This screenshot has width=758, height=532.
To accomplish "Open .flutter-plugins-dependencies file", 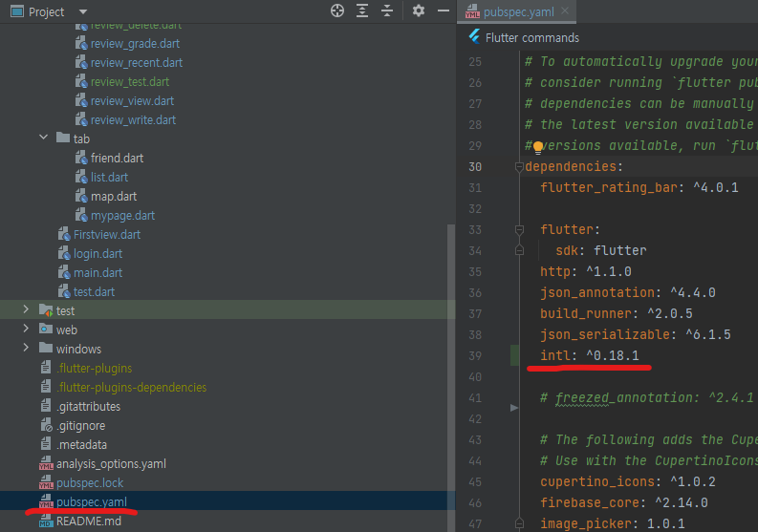I will (x=131, y=388).
